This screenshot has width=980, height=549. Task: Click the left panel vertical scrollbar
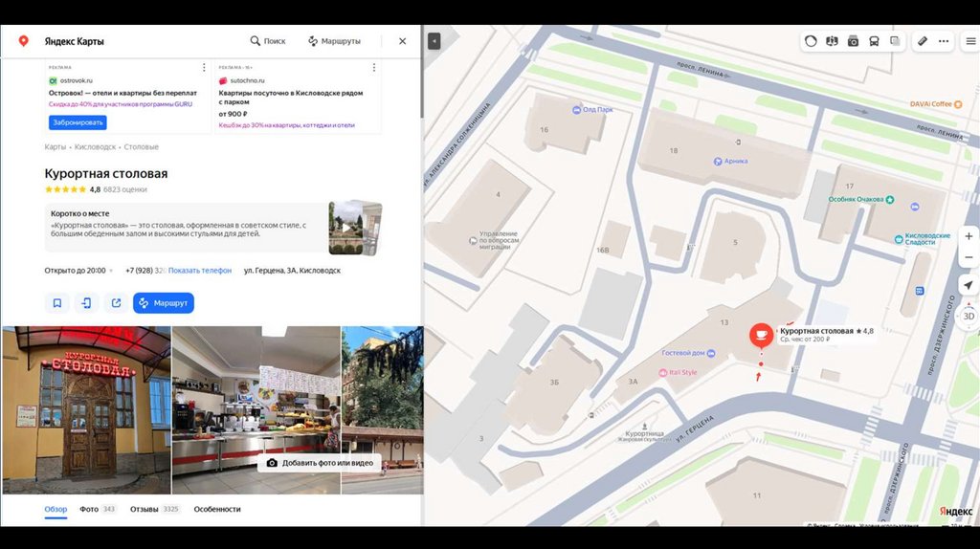pyautogui.click(x=422, y=87)
